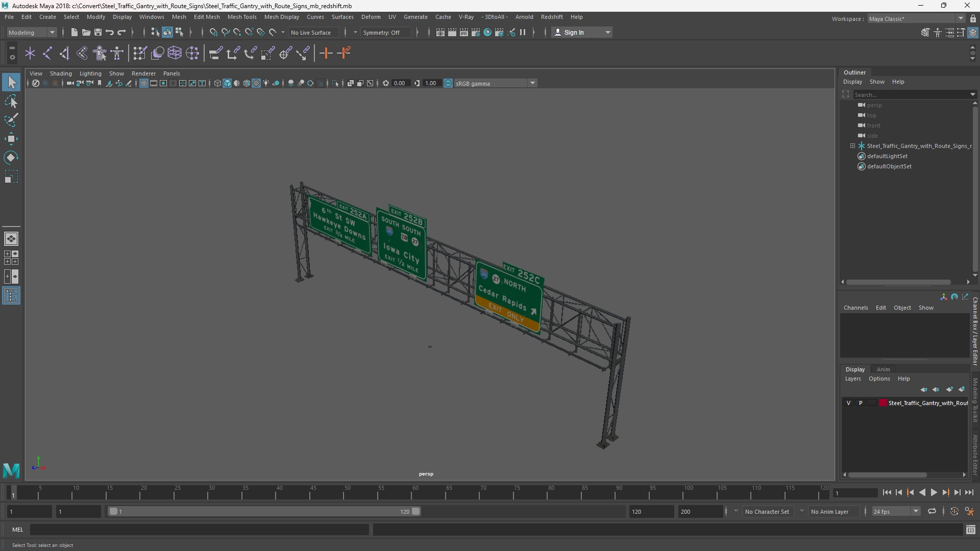Click the Hypershade sphere icon
Screen dimensions: 980x551
(487, 32)
